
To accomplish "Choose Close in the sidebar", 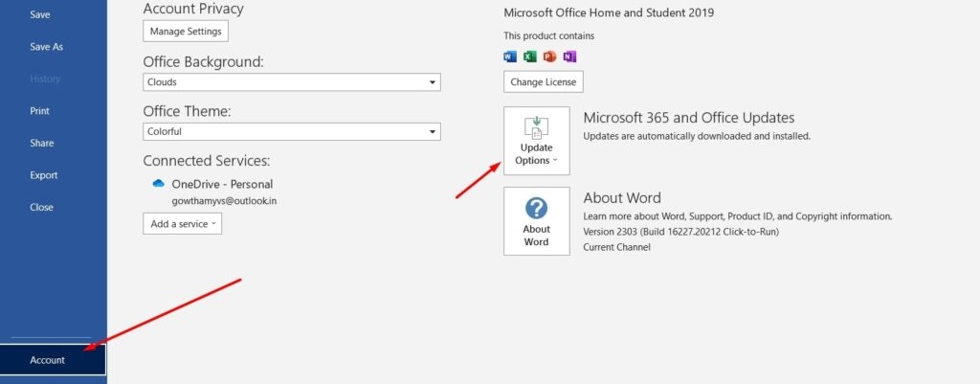I will point(41,207).
